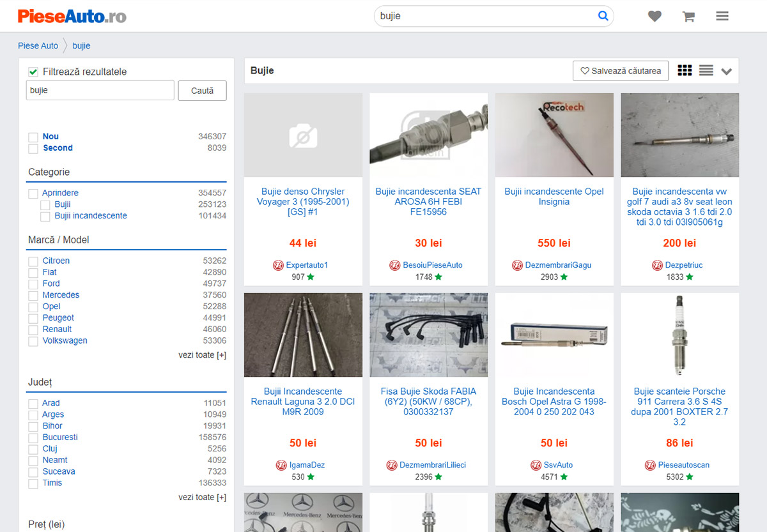This screenshot has height=532, width=767.
Task: Check the Cluj county checkbox
Action: point(33,449)
